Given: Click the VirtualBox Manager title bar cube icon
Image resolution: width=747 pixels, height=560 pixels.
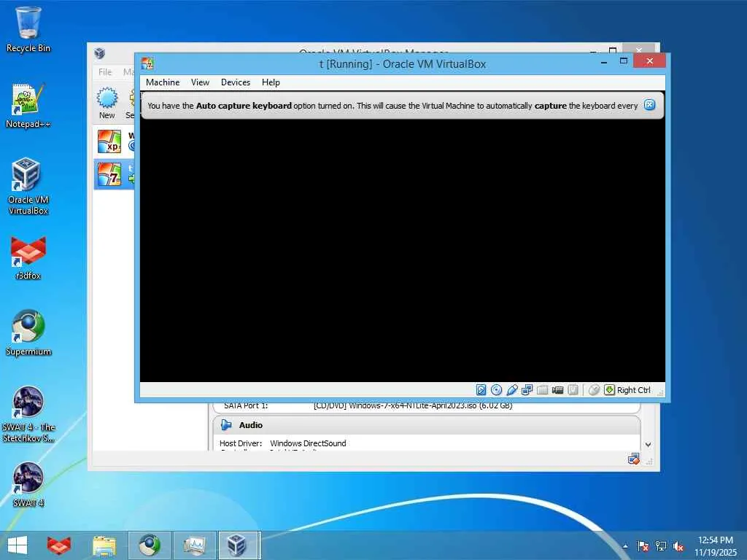Looking at the screenshot, I should [99, 52].
